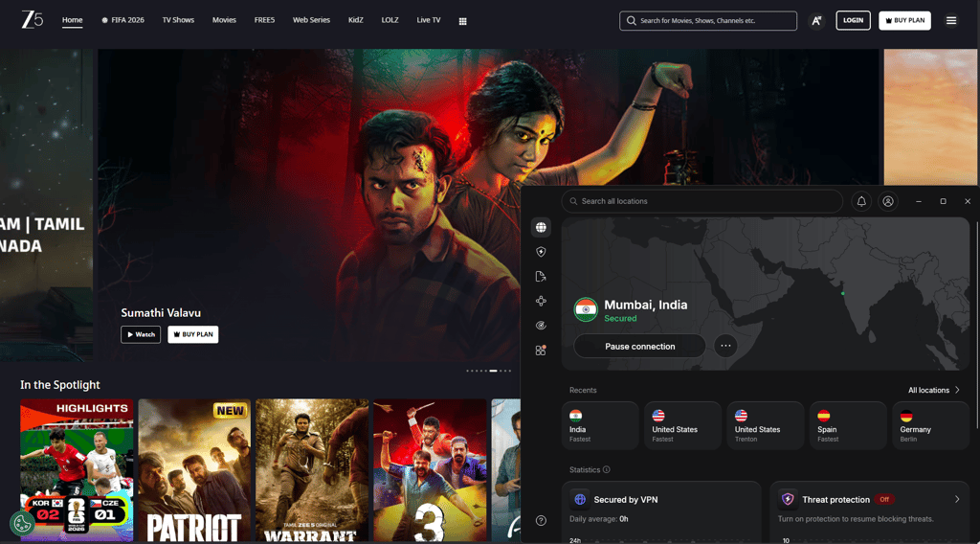This screenshot has height=544, width=980.
Task: Open cookie settings icon at bottom left
Action: click(23, 523)
